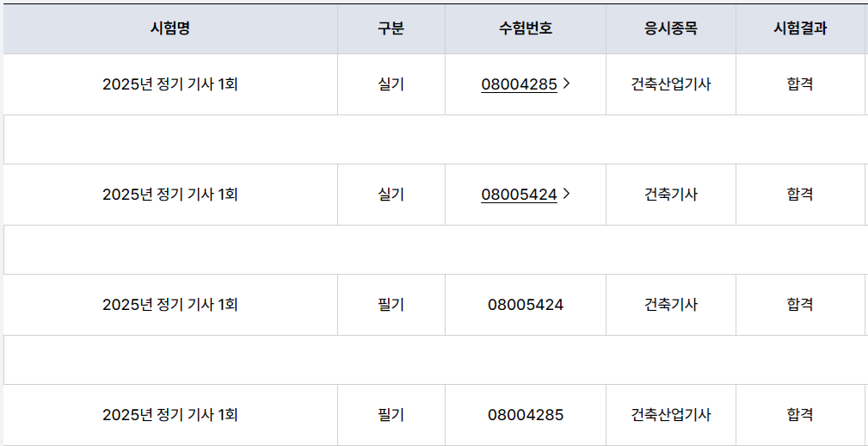
Task: Click 건축기사 in the 필기 row
Action: pyautogui.click(x=671, y=304)
